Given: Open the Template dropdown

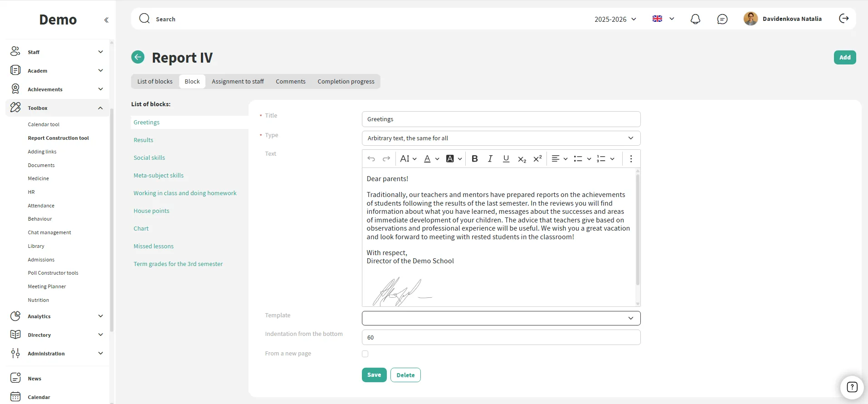Looking at the screenshot, I should [501, 318].
